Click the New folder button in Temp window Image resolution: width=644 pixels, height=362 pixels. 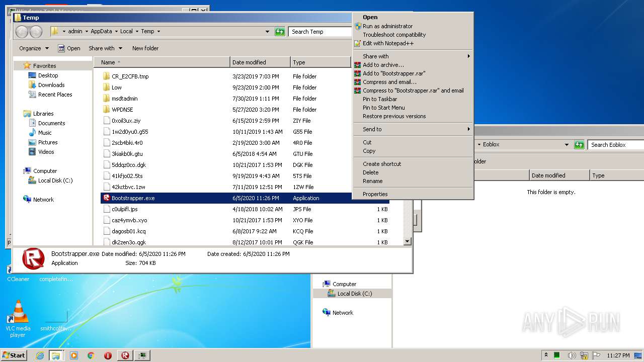coord(145,48)
